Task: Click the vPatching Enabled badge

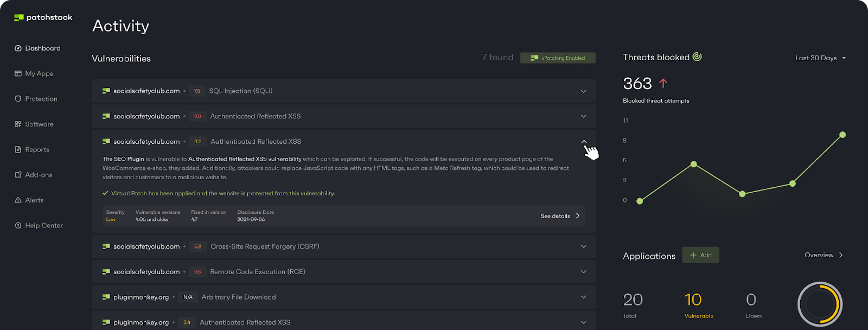Action: pos(558,58)
